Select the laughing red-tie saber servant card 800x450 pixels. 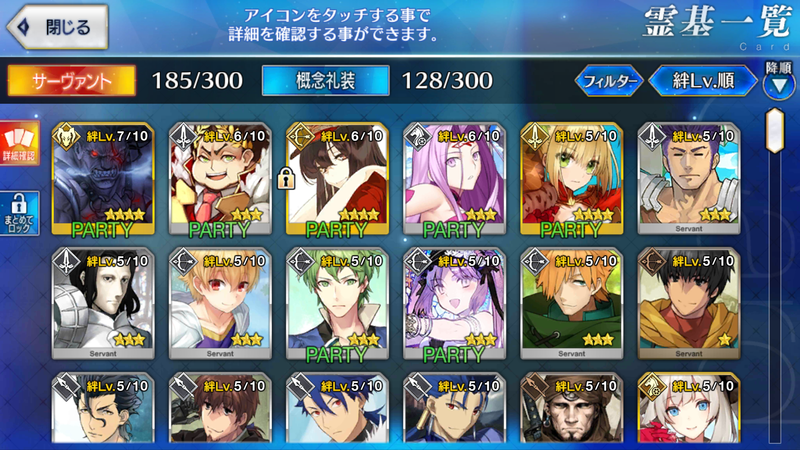(220, 179)
